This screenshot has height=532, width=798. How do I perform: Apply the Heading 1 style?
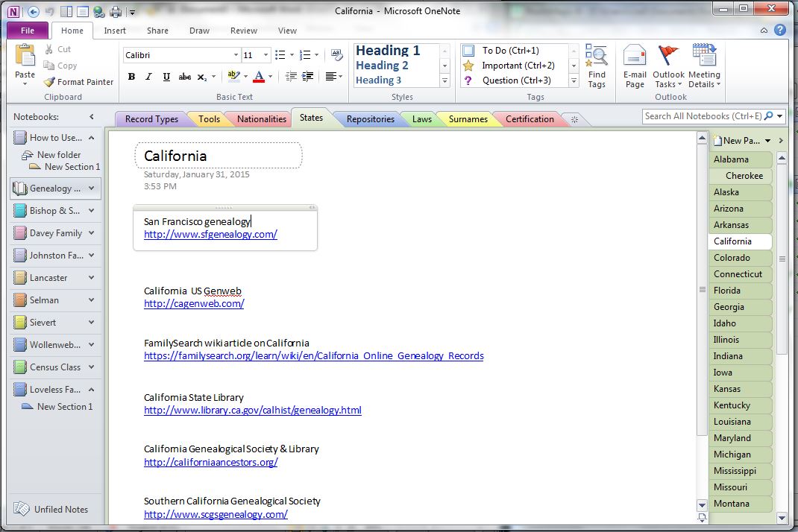pyautogui.click(x=389, y=51)
